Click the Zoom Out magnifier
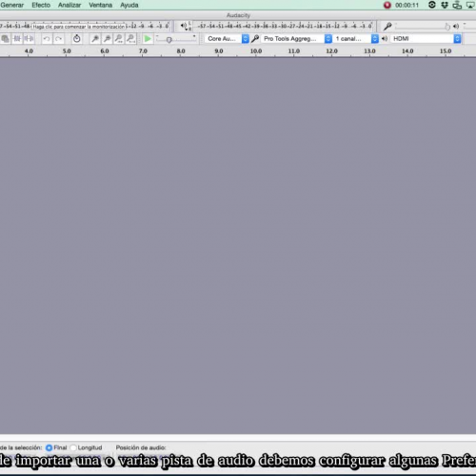The width and height of the screenshot is (476, 476). click(107, 39)
